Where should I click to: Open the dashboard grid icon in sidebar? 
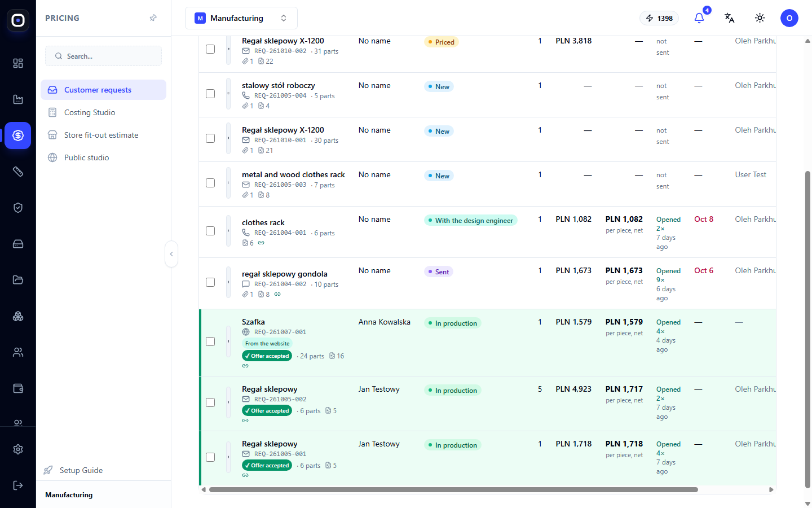(18, 63)
